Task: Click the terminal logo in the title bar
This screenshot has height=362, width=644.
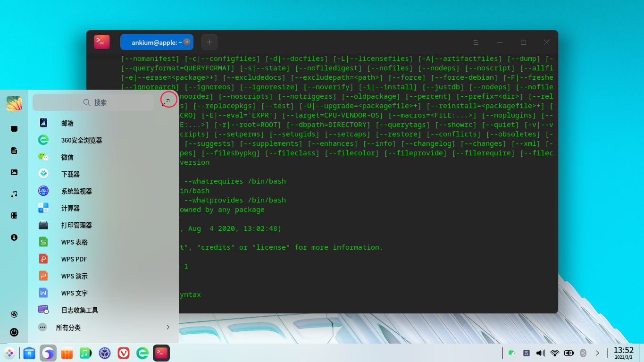Action: [102, 42]
